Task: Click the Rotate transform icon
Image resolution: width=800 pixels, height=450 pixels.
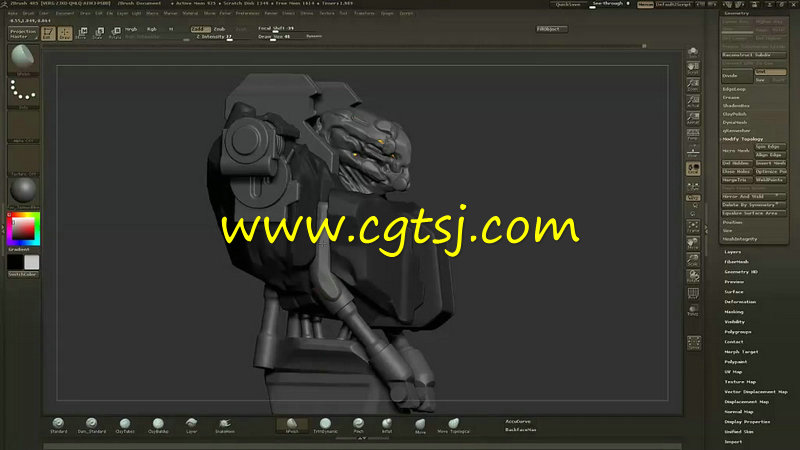Action: pos(115,34)
